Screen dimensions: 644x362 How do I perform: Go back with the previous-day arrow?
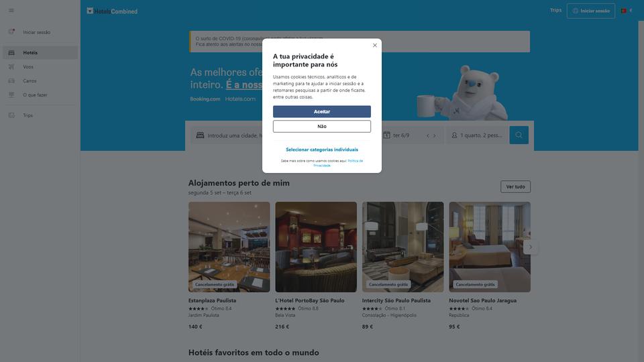click(x=427, y=135)
